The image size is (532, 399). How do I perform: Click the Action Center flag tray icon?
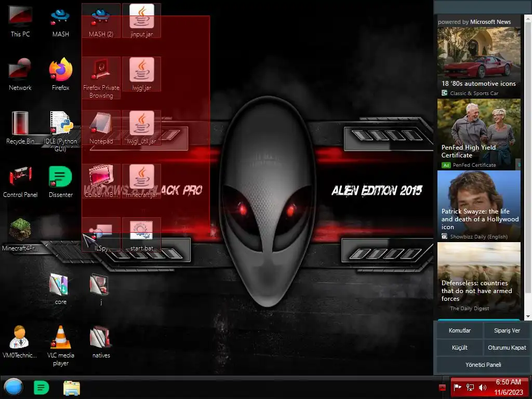(458, 387)
